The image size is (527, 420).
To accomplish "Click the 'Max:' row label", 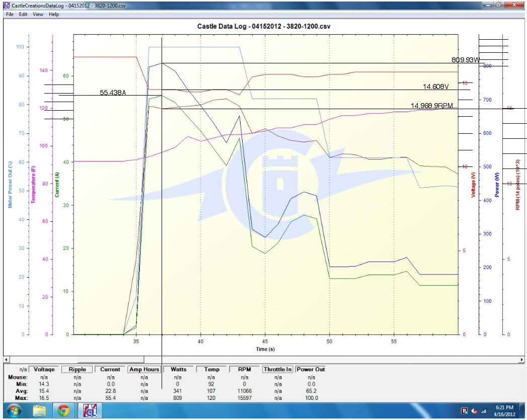I will tap(21, 398).
